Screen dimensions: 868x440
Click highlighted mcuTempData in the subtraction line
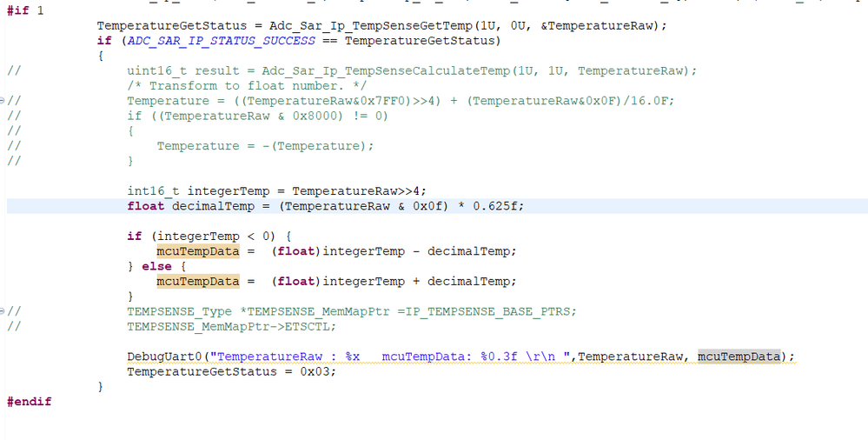[x=198, y=251]
